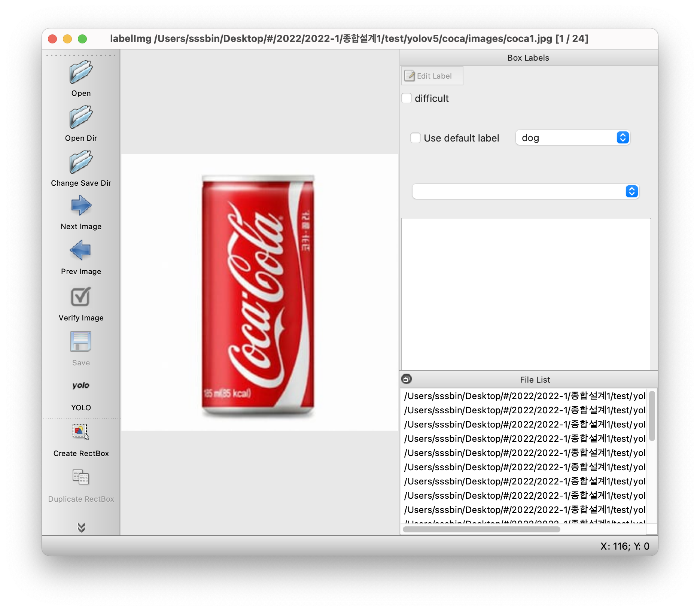Click the Verify Image checkmark icon

point(81,297)
